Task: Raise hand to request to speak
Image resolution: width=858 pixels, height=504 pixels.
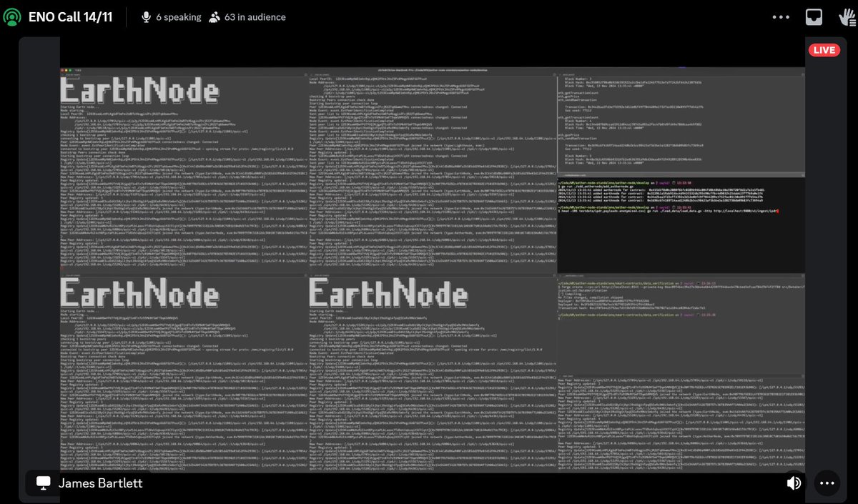Action: click(846, 17)
